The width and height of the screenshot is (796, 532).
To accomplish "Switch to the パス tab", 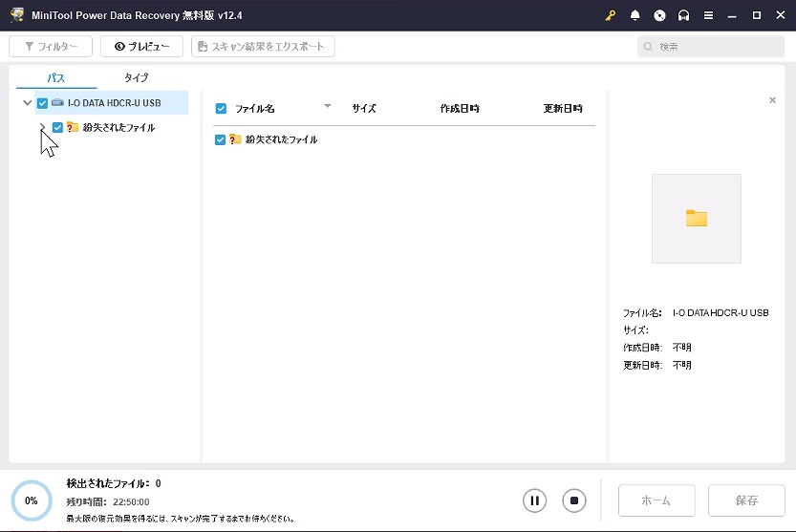I will 55,77.
